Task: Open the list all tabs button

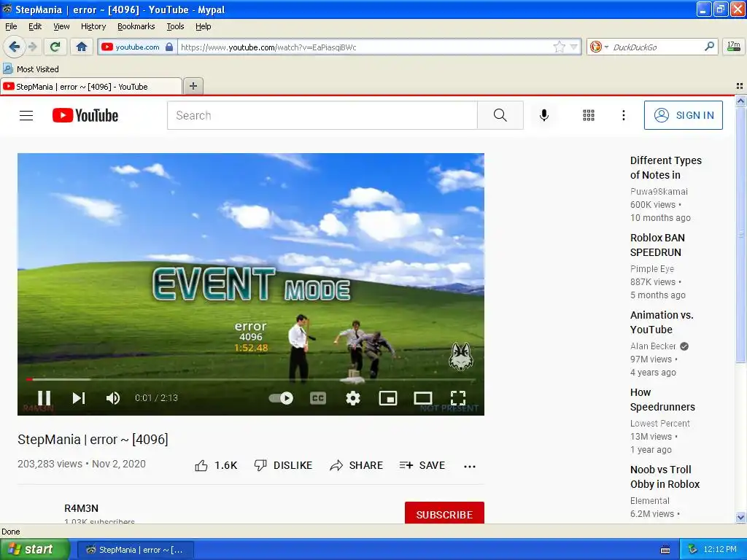Action: point(740,86)
